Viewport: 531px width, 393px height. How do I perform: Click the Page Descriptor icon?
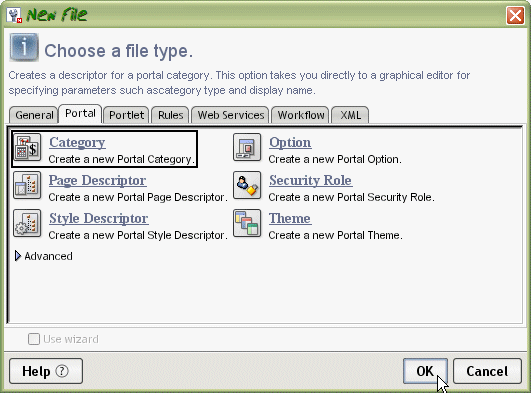tap(27, 185)
